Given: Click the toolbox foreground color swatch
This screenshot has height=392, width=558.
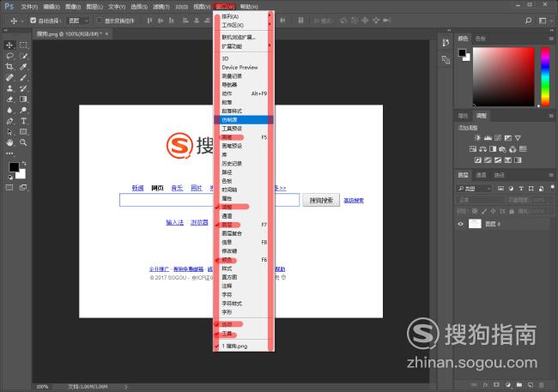Looking at the screenshot, I should point(15,167).
